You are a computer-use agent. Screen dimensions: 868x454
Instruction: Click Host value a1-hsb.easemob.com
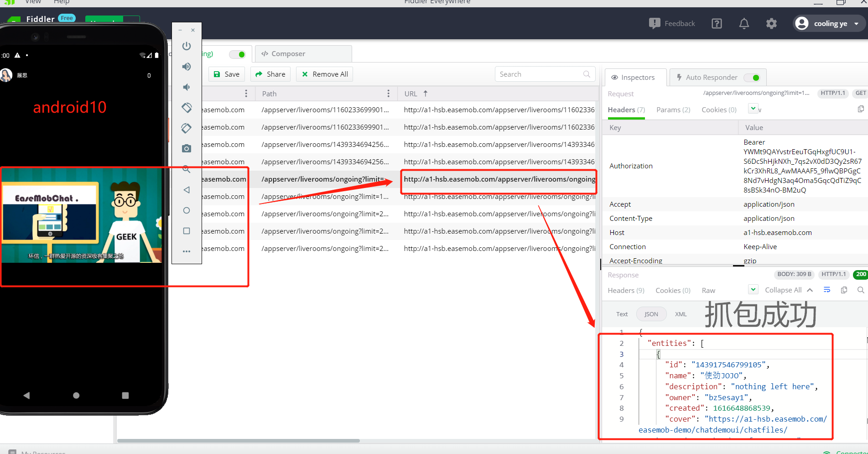pos(778,233)
